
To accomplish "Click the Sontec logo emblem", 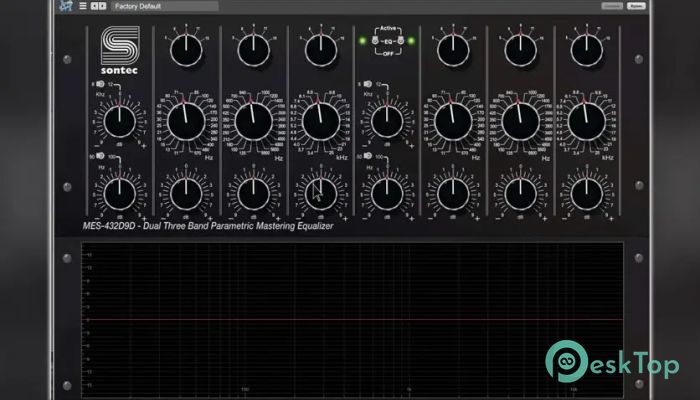I will [119, 47].
